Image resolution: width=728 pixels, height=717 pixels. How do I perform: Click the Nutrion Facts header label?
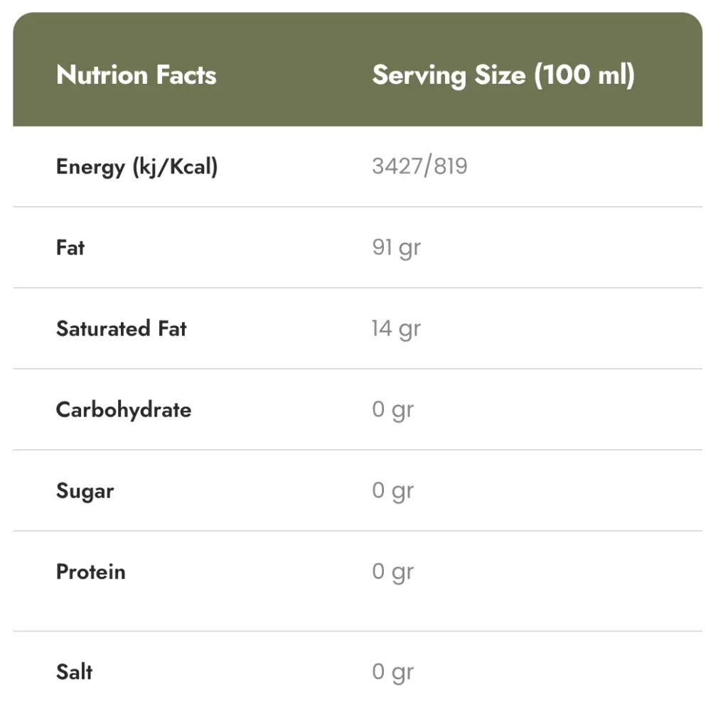tap(136, 75)
